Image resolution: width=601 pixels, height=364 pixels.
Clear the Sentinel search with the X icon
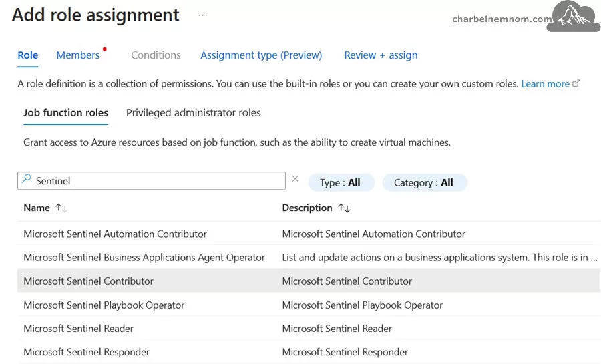pos(295,179)
